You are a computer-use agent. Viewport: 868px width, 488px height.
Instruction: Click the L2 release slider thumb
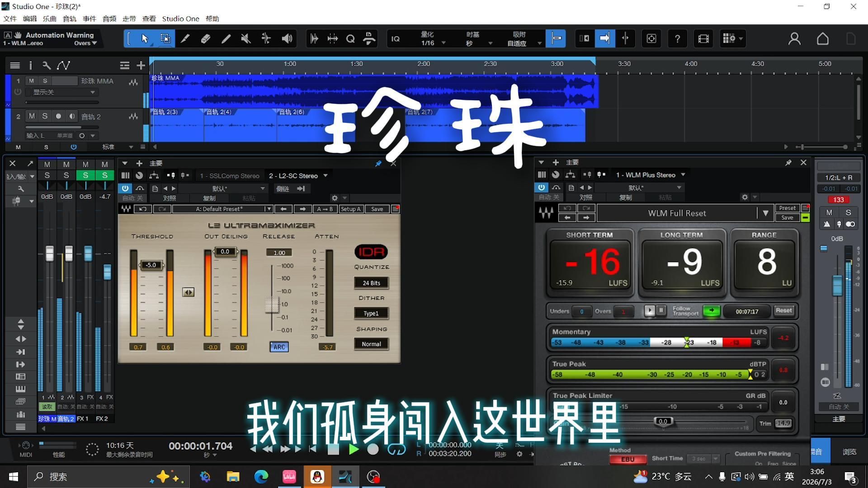click(272, 305)
